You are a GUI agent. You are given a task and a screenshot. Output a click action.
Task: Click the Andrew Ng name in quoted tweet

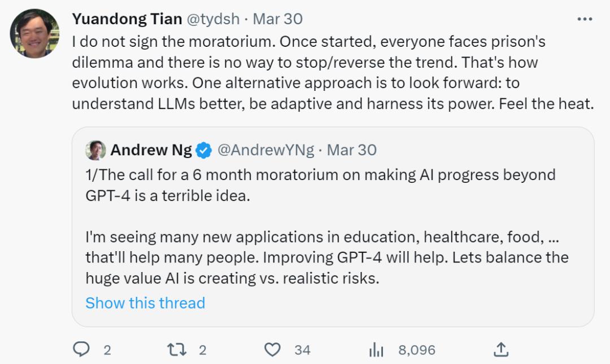[151, 150]
